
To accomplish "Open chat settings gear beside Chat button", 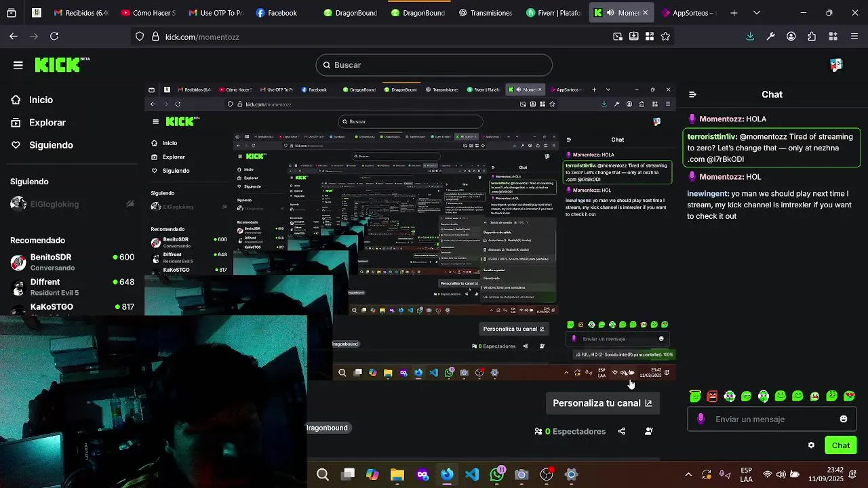I will coord(811,445).
